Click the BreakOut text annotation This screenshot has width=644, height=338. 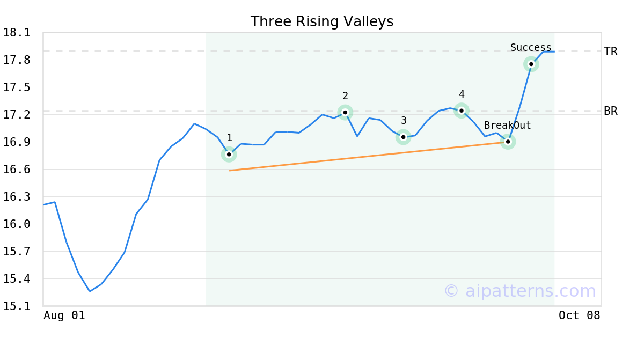[507, 126]
